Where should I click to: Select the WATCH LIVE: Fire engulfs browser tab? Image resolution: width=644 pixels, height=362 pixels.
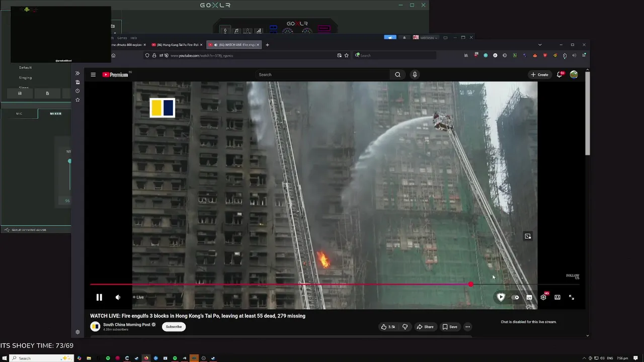coord(234,45)
